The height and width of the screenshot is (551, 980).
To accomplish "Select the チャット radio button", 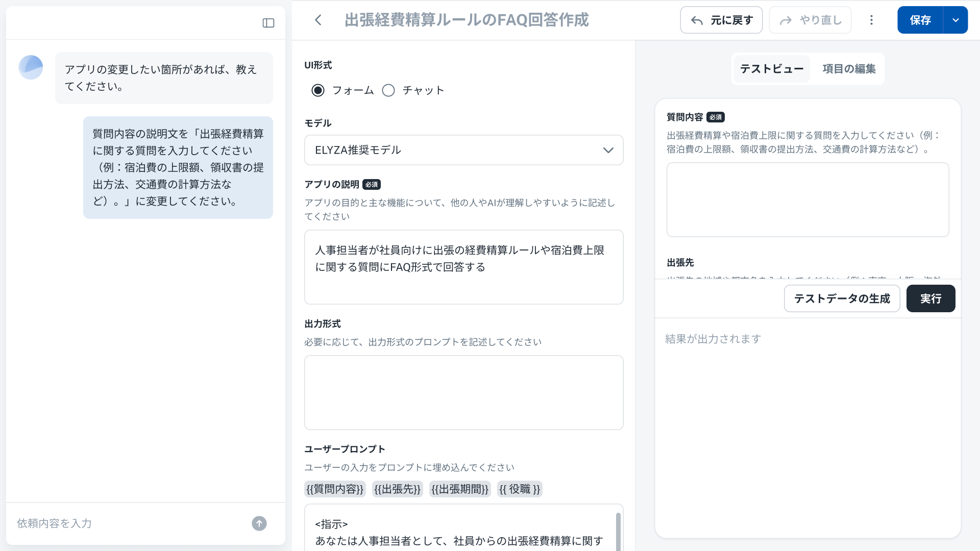I will [x=388, y=90].
